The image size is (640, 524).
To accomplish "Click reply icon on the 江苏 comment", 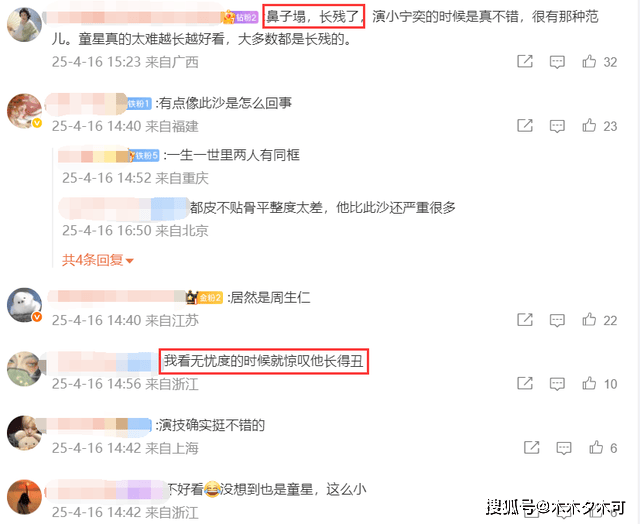I will coord(557,320).
